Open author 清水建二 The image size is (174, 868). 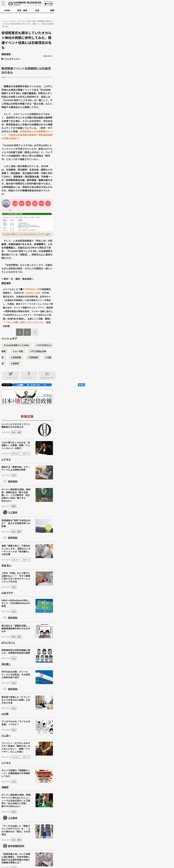(6, 664)
